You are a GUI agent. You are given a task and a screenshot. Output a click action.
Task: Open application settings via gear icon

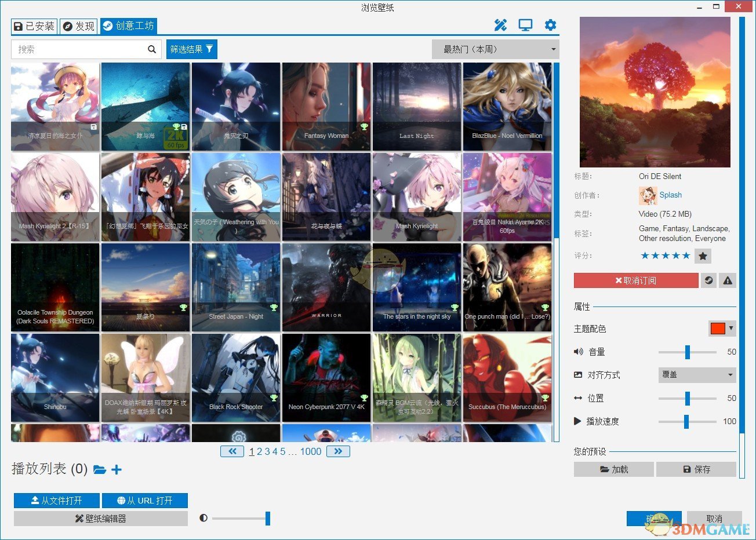pyautogui.click(x=550, y=25)
